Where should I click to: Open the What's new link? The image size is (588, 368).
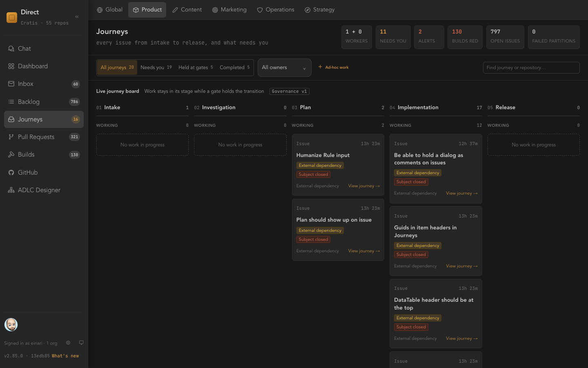[65, 356]
